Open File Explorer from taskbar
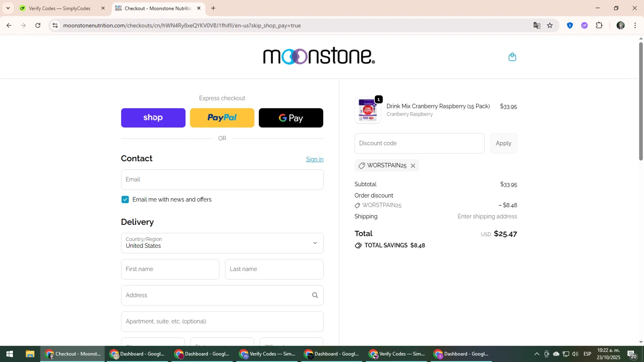Viewport: 644px width, 362px height. [x=30, y=354]
